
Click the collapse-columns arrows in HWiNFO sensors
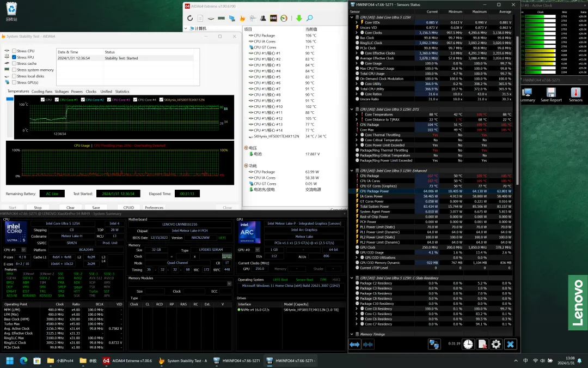point(368,344)
